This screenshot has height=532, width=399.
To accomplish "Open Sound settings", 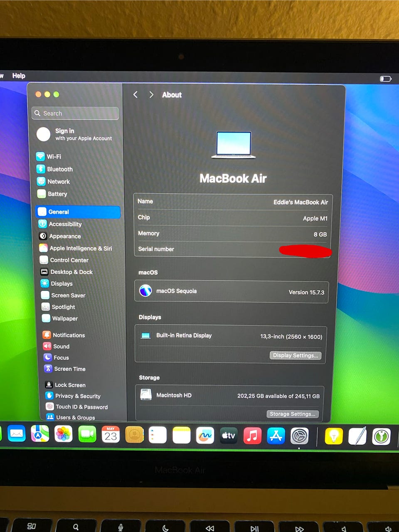I will (57, 346).
